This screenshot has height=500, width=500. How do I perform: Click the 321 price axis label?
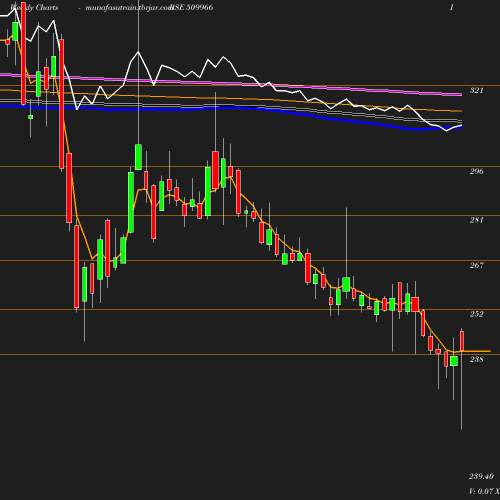476,90
